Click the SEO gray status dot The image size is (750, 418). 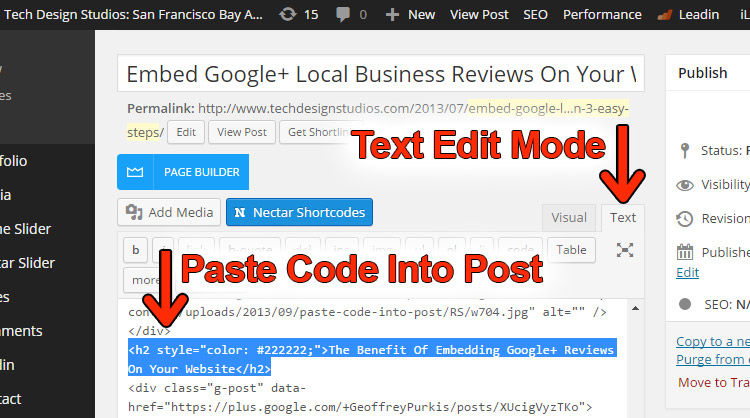coord(685,304)
